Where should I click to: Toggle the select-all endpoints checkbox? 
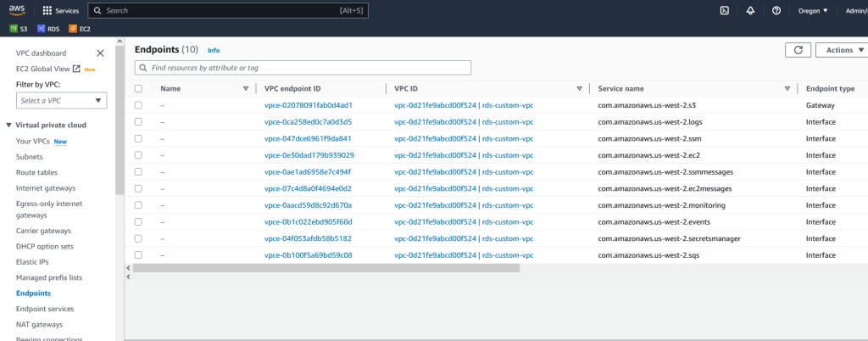coord(138,88)
